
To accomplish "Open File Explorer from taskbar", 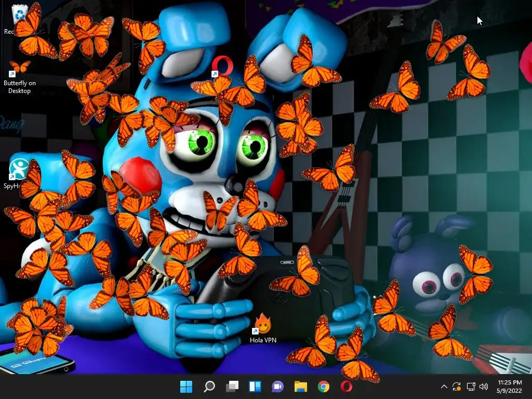I will pos(301,387).
